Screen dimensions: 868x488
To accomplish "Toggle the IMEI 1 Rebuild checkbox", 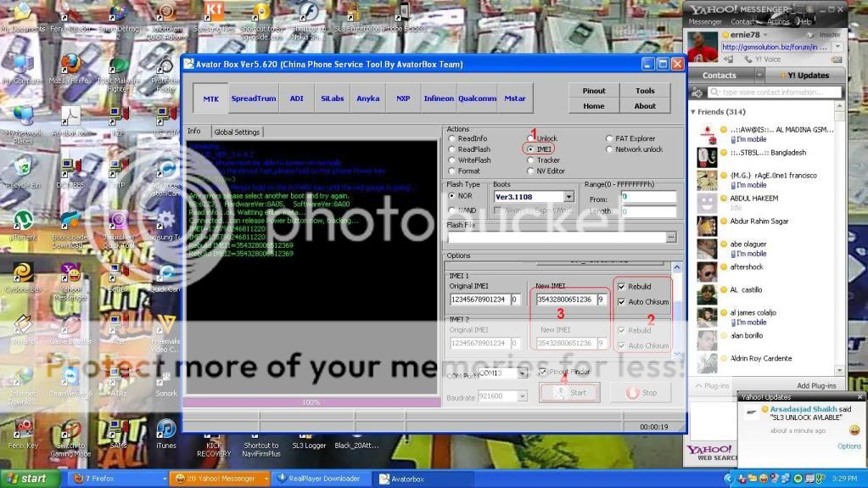I will click(x=622, y=287).
